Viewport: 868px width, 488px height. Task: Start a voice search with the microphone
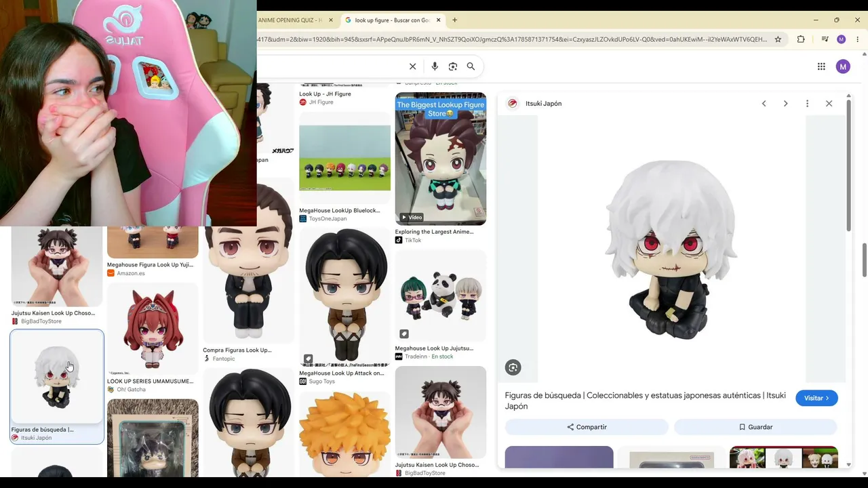[435, 66]
